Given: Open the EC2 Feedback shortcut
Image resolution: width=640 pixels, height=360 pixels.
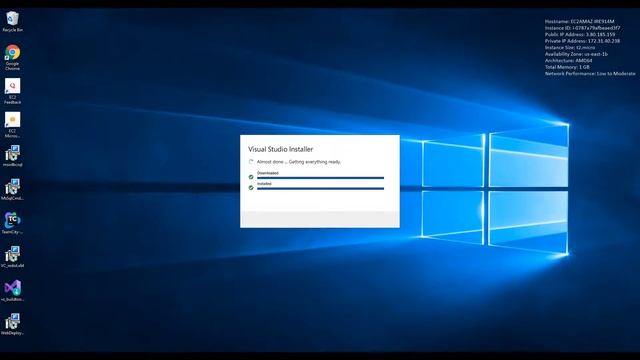Looking at the screenshot, I should coord(12,91).
